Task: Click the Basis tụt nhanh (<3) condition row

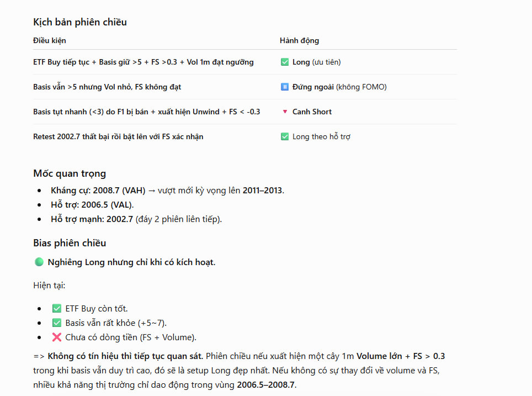Action: (147, 112)
